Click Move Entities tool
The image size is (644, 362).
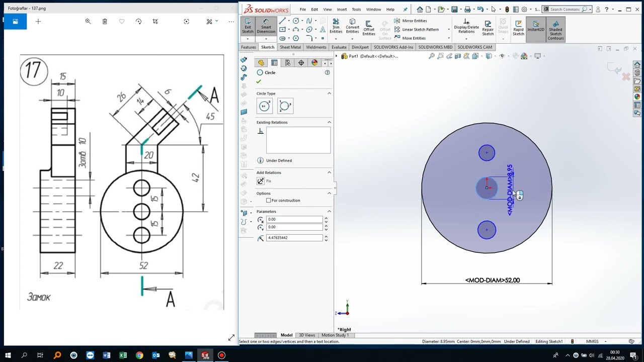click(x=410, y=38)
